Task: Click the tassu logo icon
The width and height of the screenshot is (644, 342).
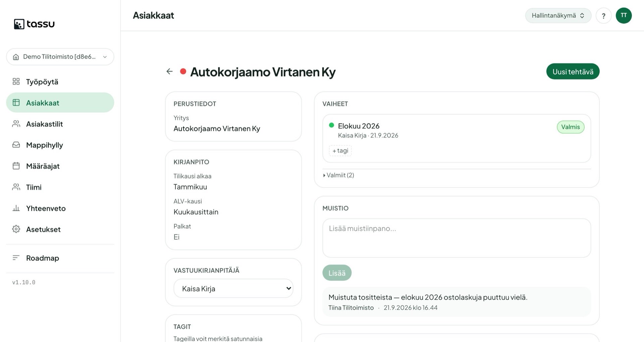Action: click(x=19, y=24)
